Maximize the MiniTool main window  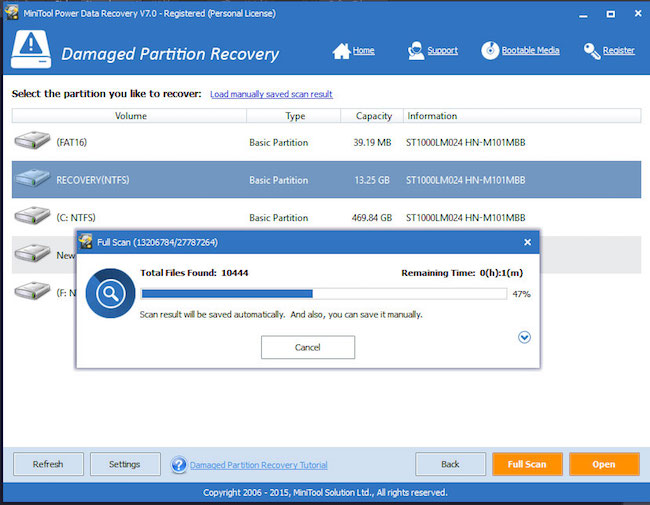611,14
